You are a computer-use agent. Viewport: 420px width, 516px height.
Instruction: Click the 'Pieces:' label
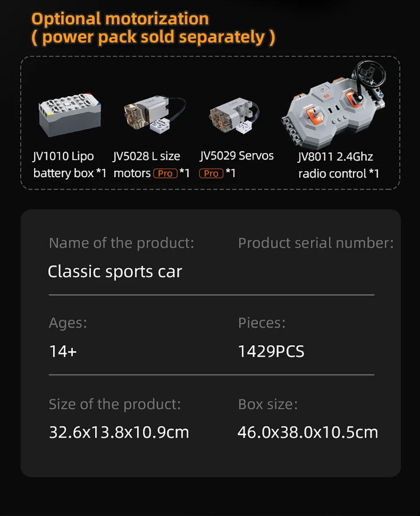[x=262, y=323]
